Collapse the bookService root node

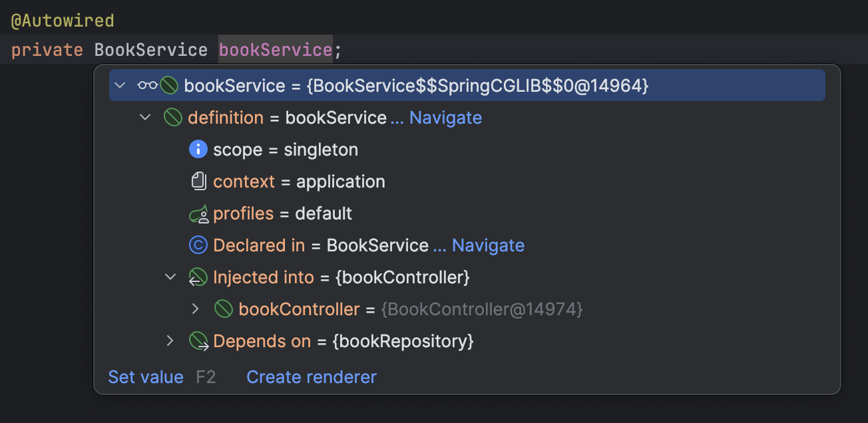coord(119,85)
